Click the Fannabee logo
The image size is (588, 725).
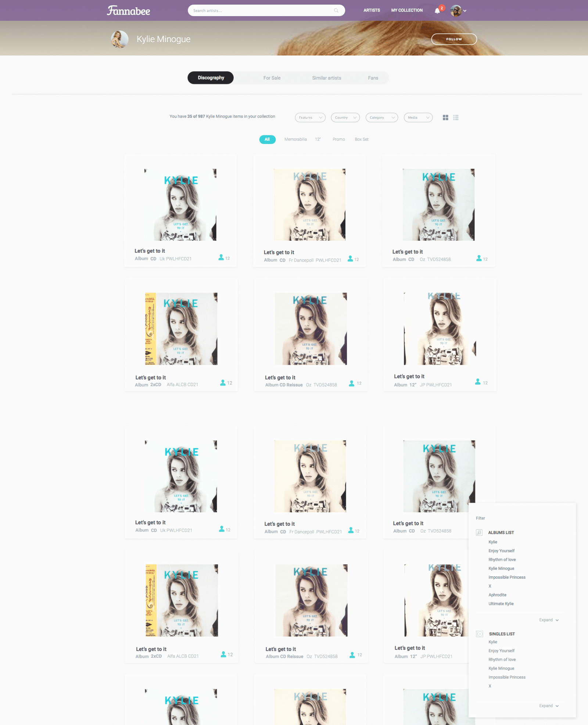click(x=128, y=10)
